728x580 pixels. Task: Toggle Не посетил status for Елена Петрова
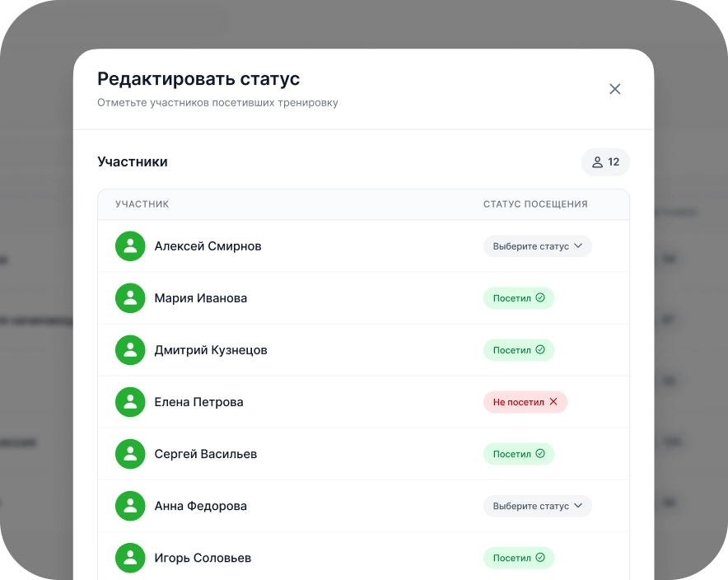tap(525, 402)
